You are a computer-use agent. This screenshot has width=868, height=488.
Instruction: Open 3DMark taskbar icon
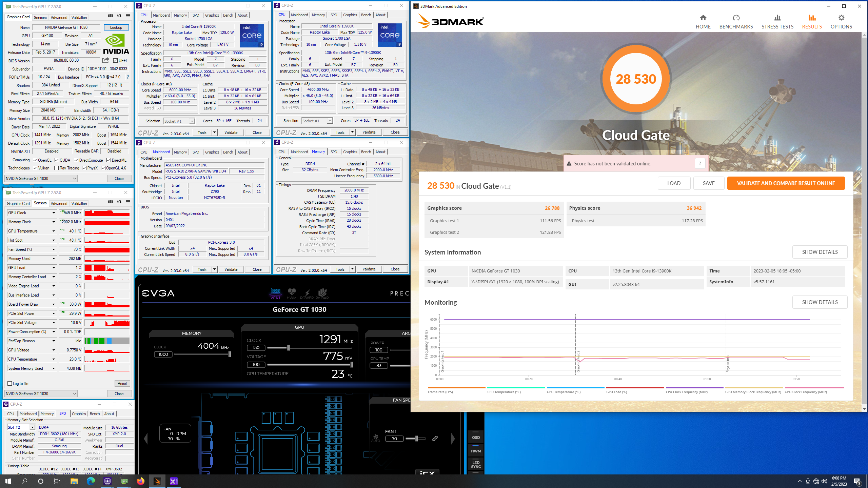(157, 481)
